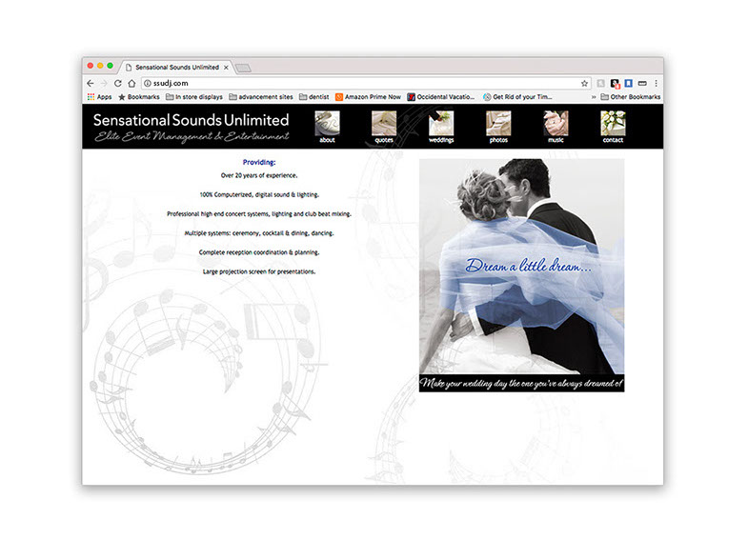Open the photos gallery icon
This screenshot has width=748, height=560.
(498, 124)
